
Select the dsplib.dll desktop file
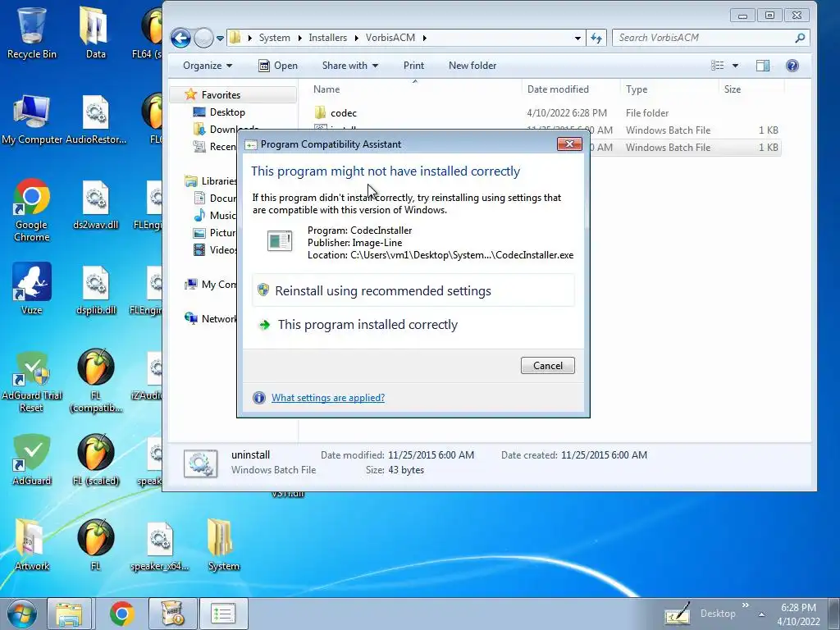(x=96, y=290)
